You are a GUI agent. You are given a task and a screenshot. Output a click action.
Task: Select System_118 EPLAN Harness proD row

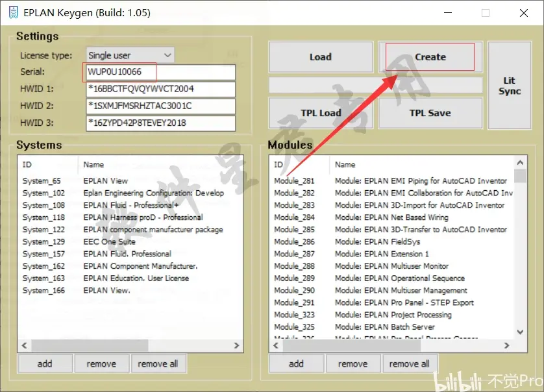tap(130, 217)
